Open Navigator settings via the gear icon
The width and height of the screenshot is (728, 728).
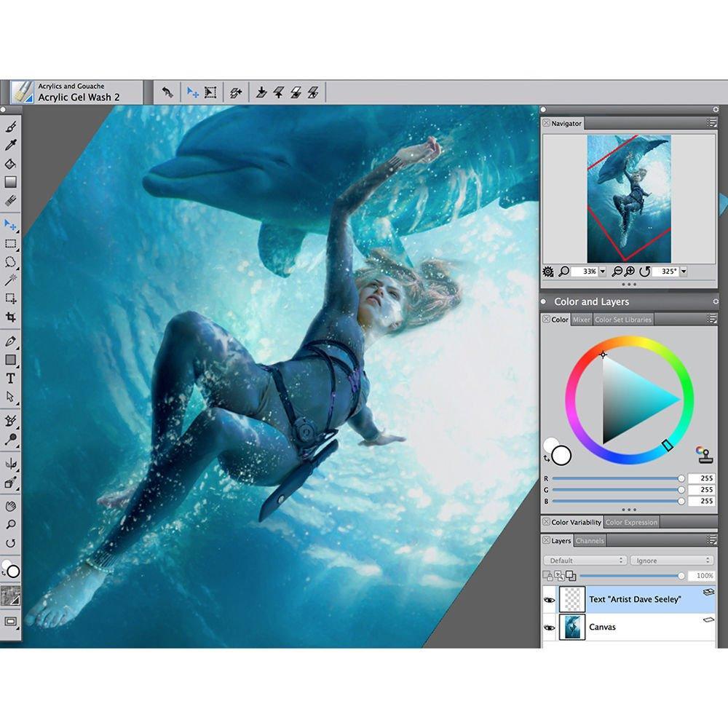(547, 272)
